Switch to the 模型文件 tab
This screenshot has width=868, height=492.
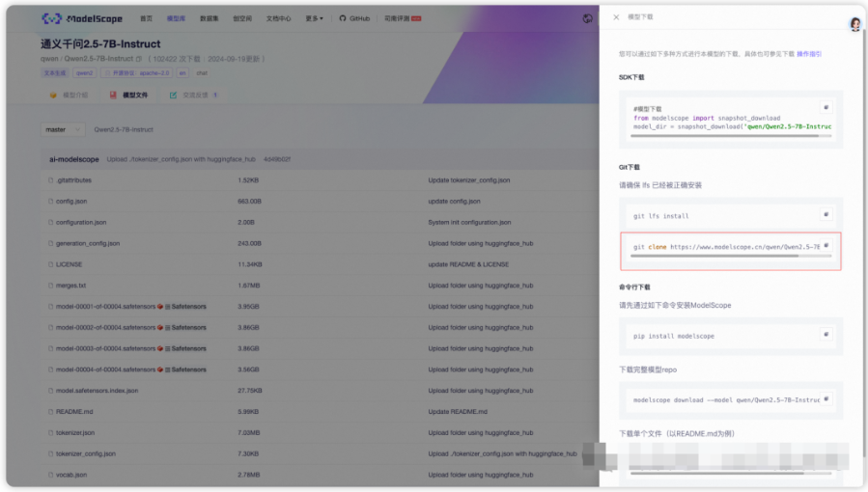coord(129,96)
